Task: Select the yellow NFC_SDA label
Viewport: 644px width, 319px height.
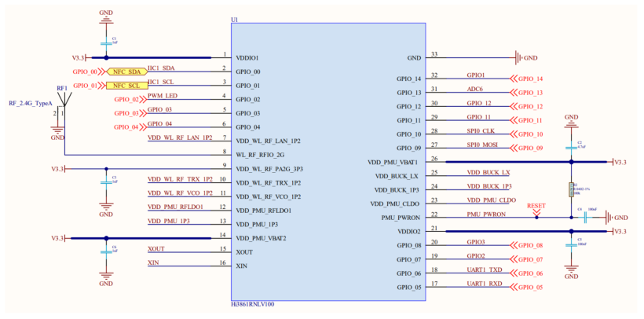Action: [126, 71]
